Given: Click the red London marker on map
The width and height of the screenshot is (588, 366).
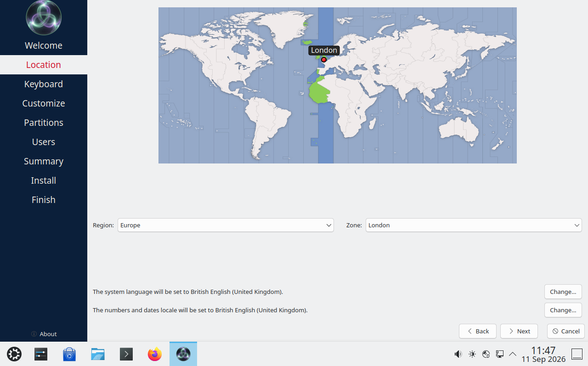Looking at the screenshot, I should [x=324, y=60].
